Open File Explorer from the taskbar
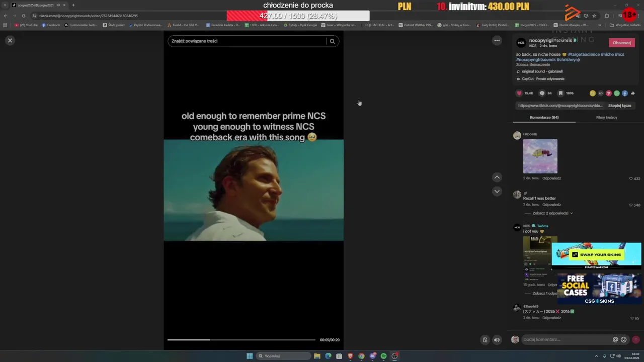This screenshot has height=362, width=644. point(317,356)
